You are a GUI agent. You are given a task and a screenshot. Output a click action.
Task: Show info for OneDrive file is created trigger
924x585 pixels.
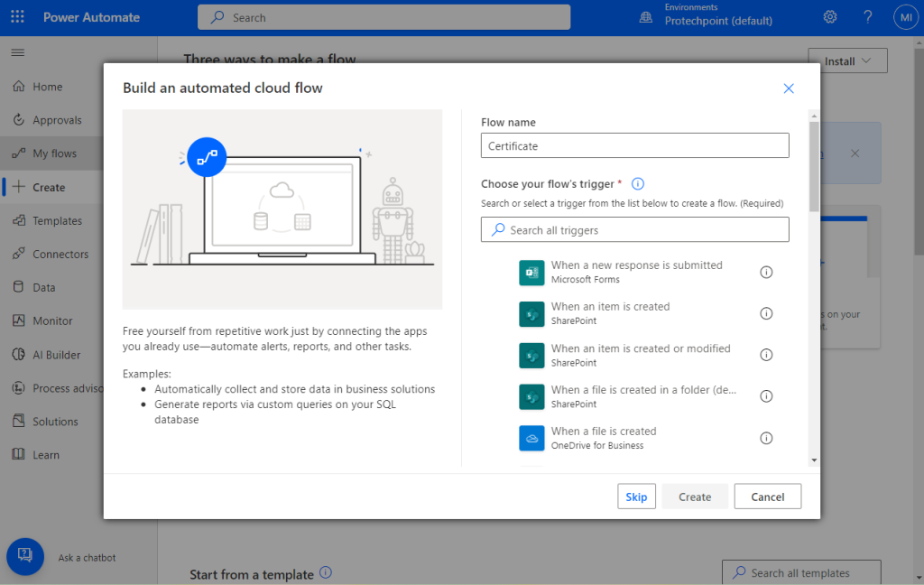point(766,438)
